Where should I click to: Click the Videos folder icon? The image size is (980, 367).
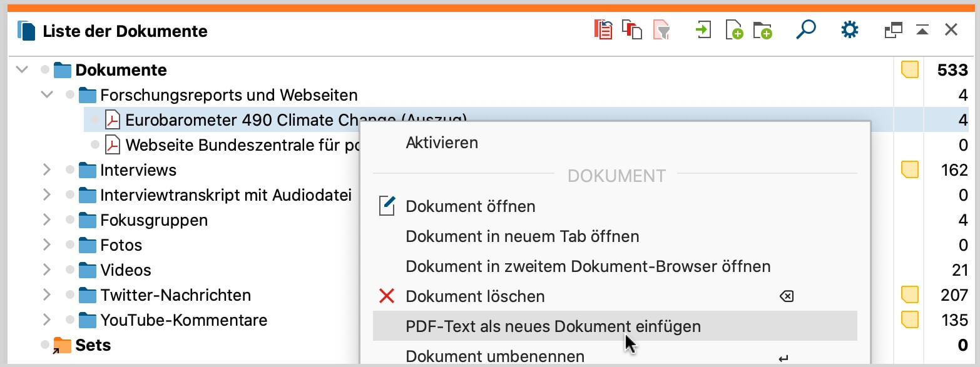click(88, 269)
